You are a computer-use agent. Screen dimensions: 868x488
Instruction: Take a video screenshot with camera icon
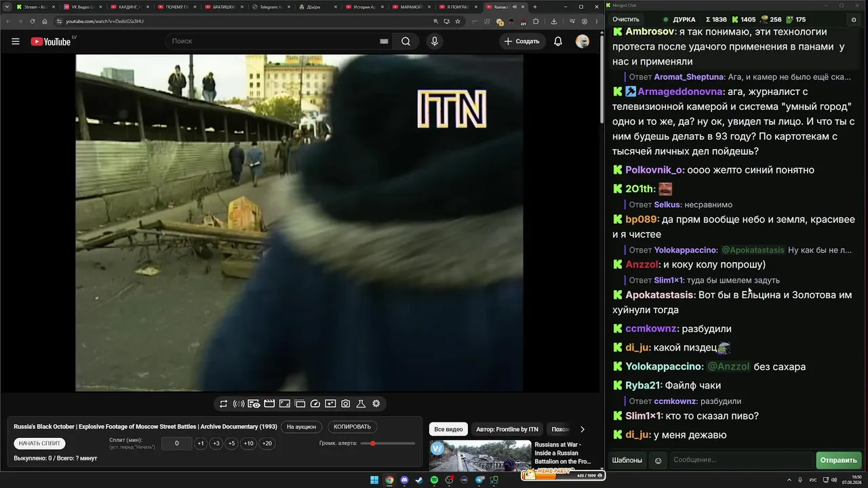click(x=345, y=404)
